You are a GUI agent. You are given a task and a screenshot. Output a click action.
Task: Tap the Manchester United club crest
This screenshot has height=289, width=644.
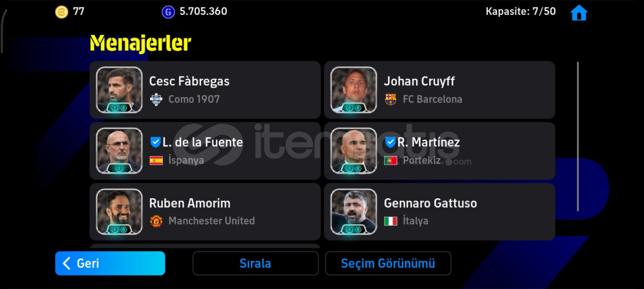(x=156, y=221)
